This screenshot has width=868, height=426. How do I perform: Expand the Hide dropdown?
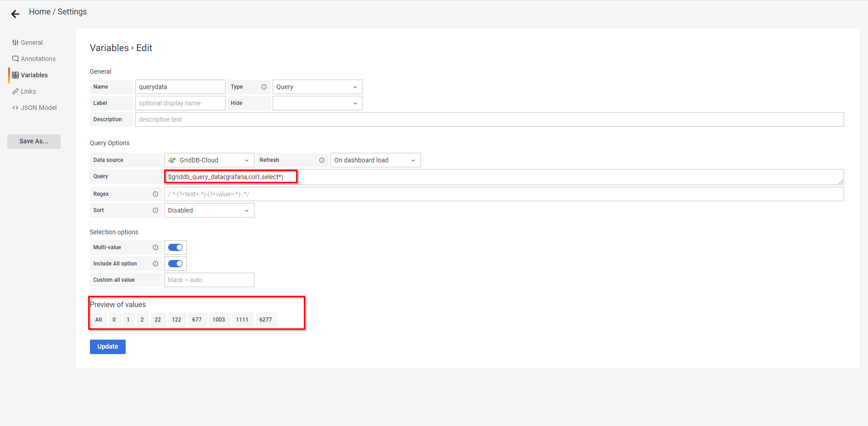(x=317, y=103)
